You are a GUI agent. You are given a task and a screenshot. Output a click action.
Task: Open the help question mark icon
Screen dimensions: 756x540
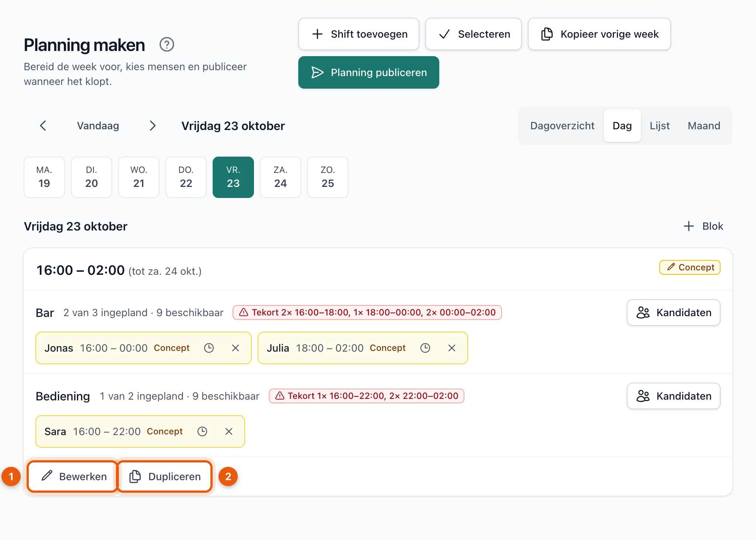(x=166, y=44)
